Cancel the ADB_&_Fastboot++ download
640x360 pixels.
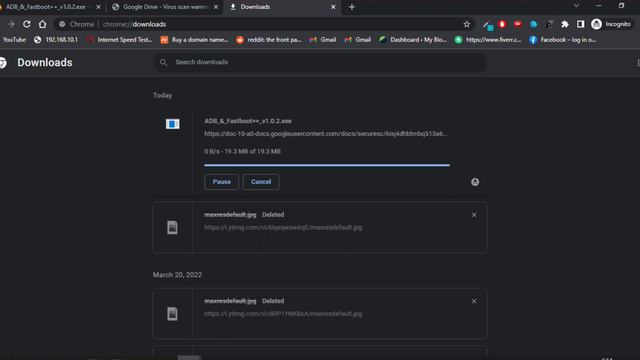coord(261,182)
